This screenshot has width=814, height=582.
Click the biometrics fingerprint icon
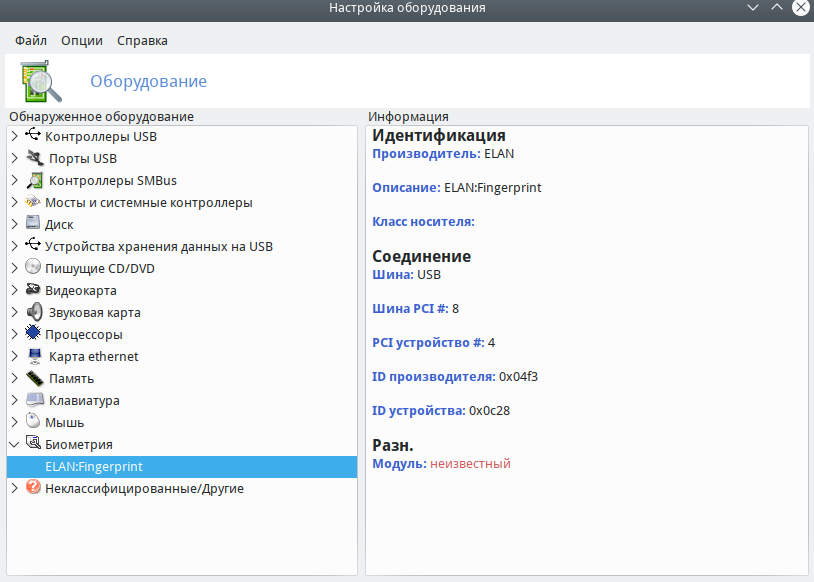click(33, 444)
